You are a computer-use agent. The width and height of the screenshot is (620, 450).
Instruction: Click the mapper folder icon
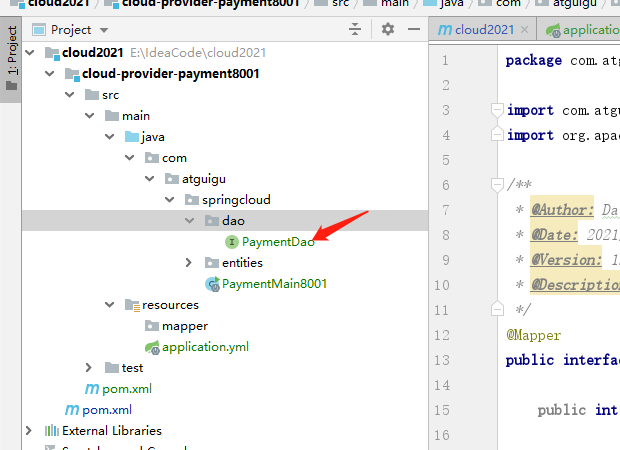click(x=152, y=326)
